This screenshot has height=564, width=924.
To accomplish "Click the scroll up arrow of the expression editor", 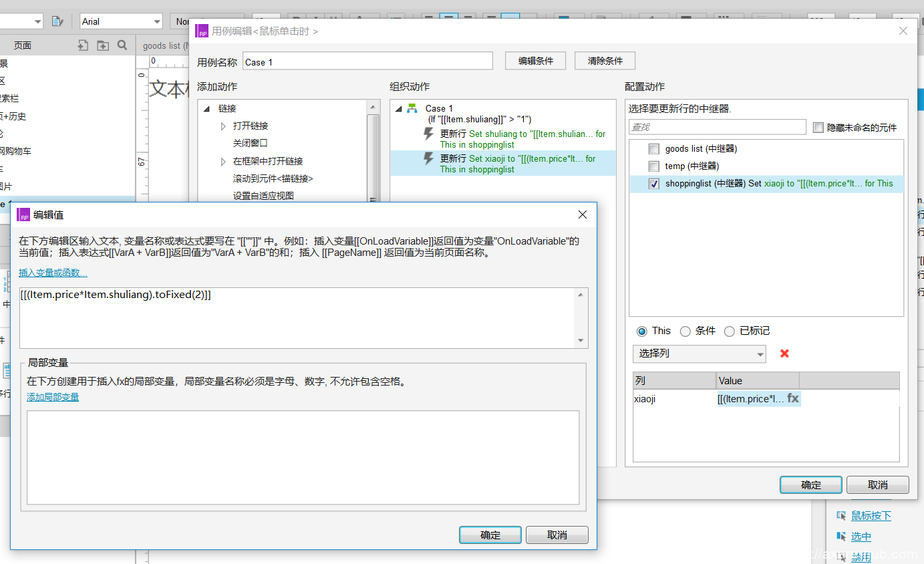I will [581, 295].
